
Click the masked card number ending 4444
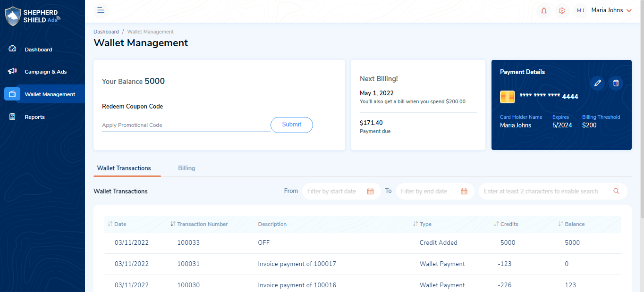(549, 96)
